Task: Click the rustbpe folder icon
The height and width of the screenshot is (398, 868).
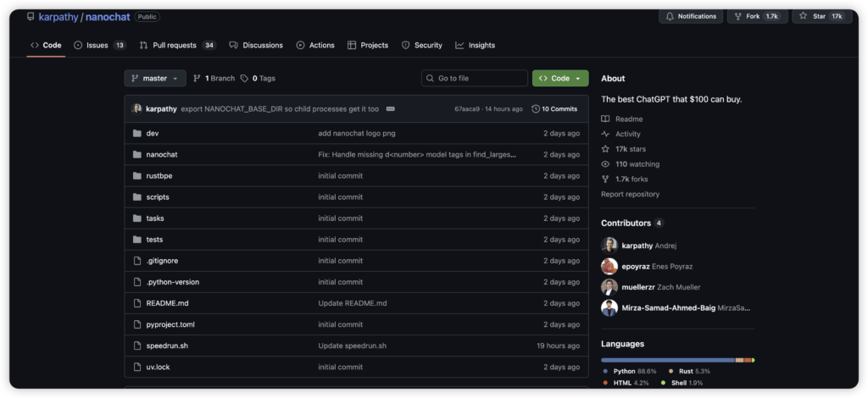Action: coord(136,176)
